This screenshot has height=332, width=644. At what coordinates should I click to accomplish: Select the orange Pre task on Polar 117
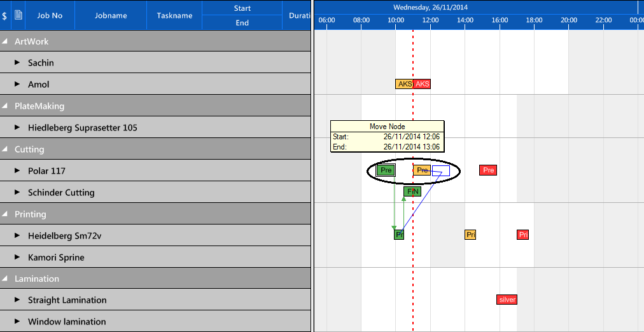(422, 170)
